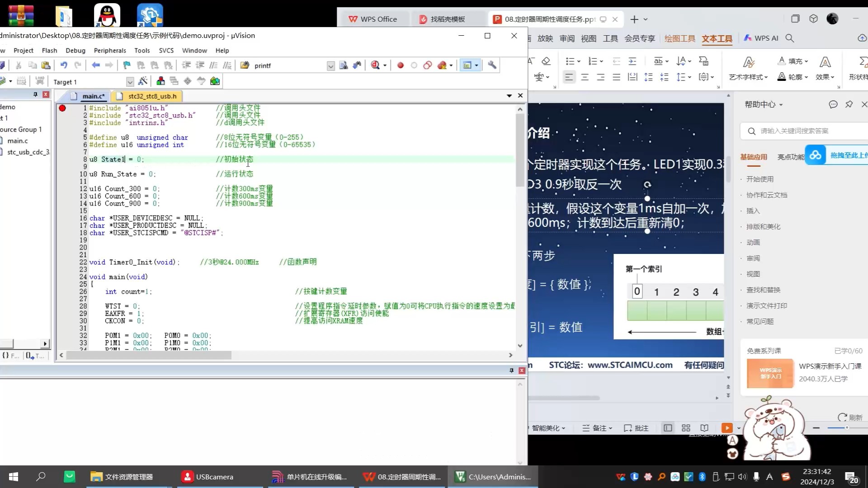Switch to slide sorter grid view
The height and width of the screenshot is (488, 868).
click(686, 428)
